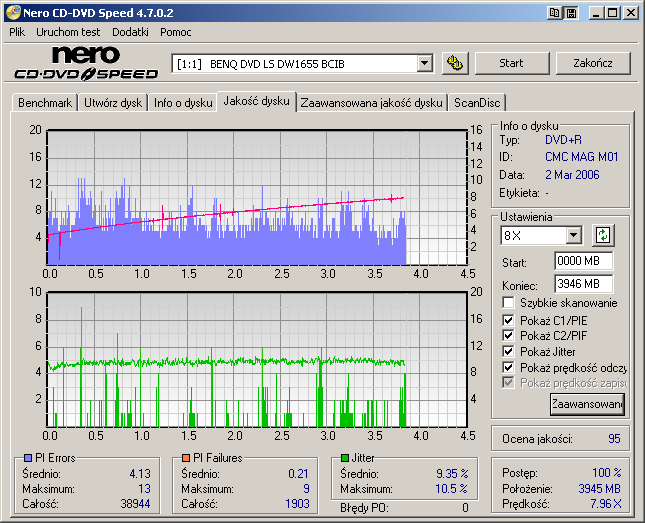The width and height of the screenshot is (645, 523).
Task: Click the PI Failures lower graph
Action: pyautogui.click(x=257, y=359)
